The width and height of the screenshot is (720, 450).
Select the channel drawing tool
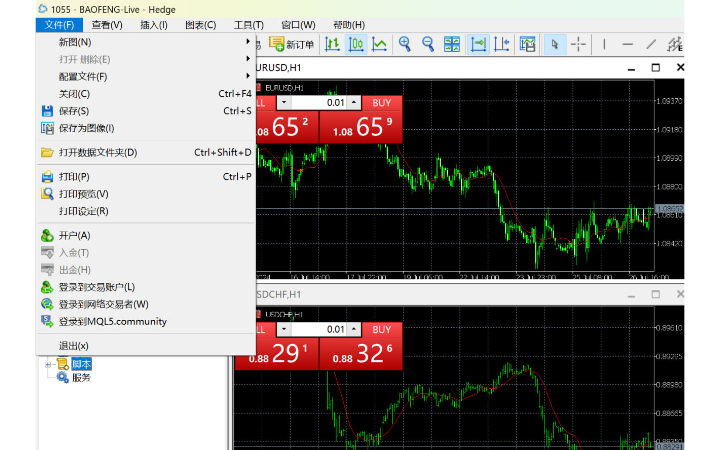[x=675, y=45]
